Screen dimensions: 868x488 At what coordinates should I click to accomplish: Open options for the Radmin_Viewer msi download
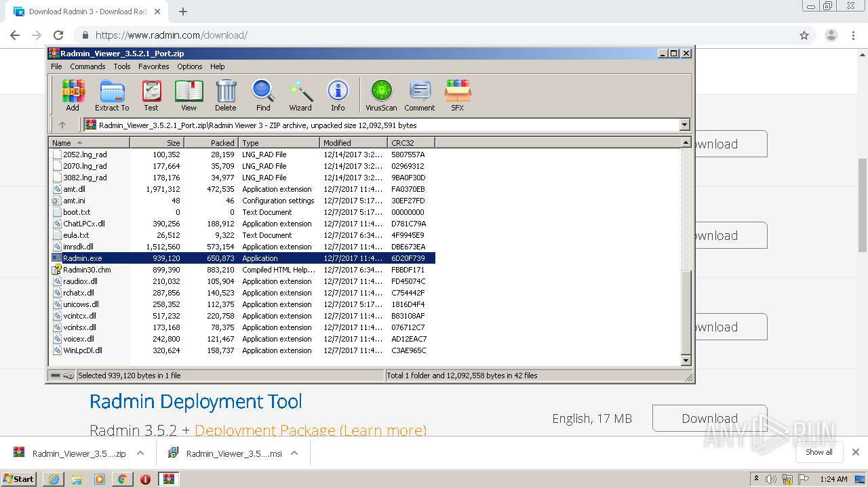(294, 453)
